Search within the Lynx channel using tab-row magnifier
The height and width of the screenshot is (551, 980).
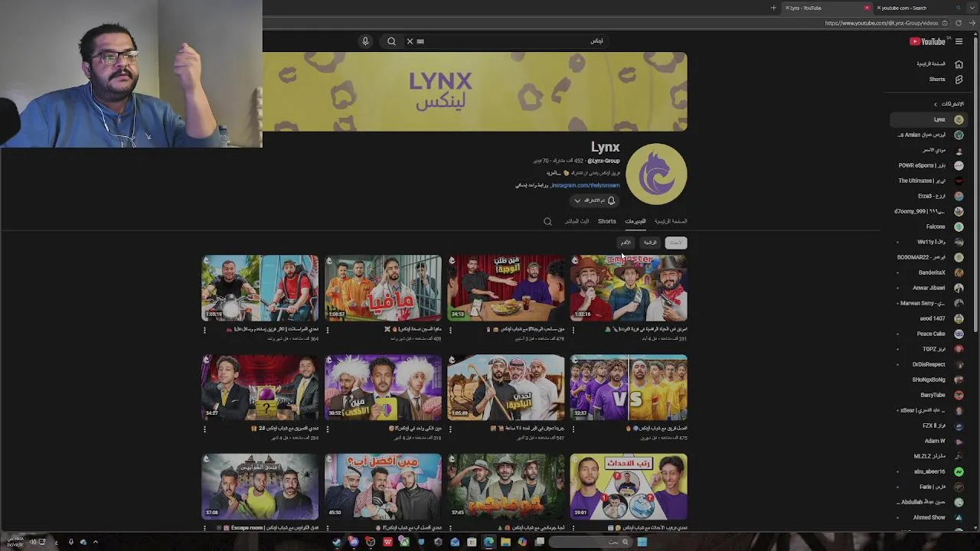tap(547, 222)
